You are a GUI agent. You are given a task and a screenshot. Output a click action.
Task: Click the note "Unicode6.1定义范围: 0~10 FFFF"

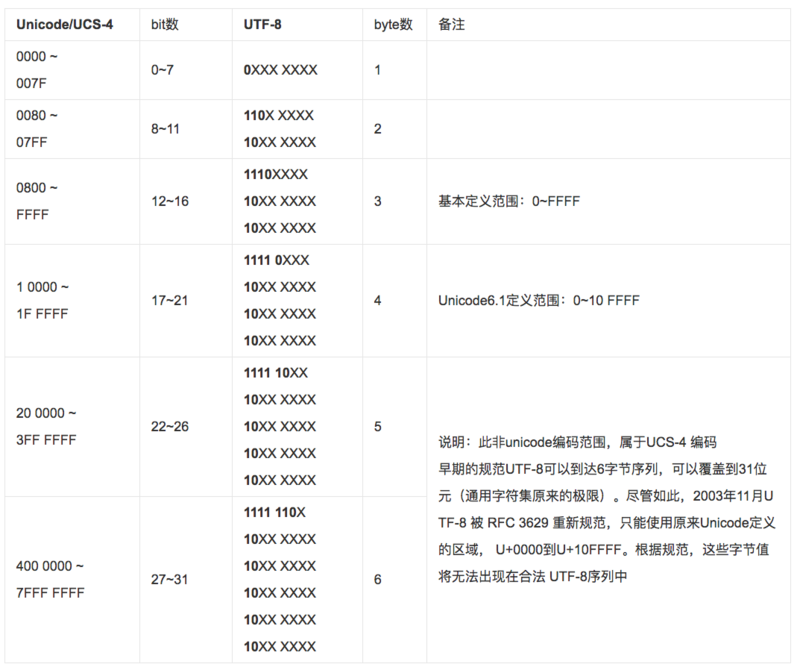coord(539,300)
